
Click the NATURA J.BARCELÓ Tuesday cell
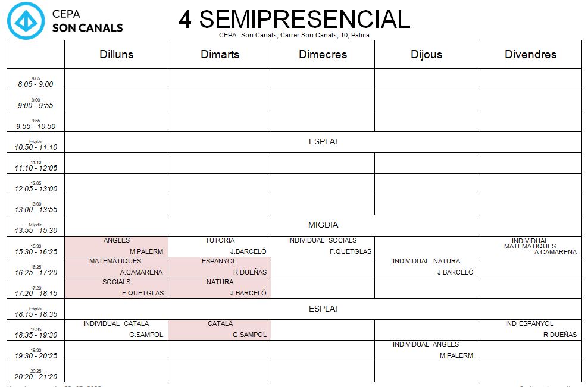tap(220, 288)
